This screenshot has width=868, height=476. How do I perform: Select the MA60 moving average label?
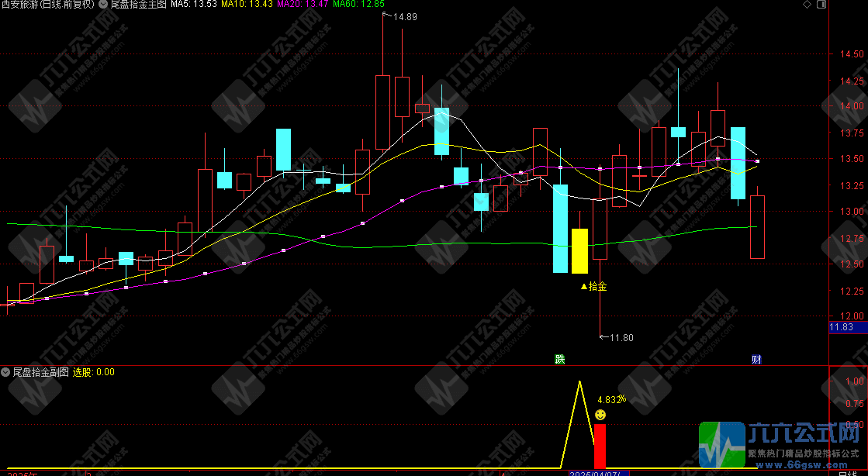[x=358, y=5]
